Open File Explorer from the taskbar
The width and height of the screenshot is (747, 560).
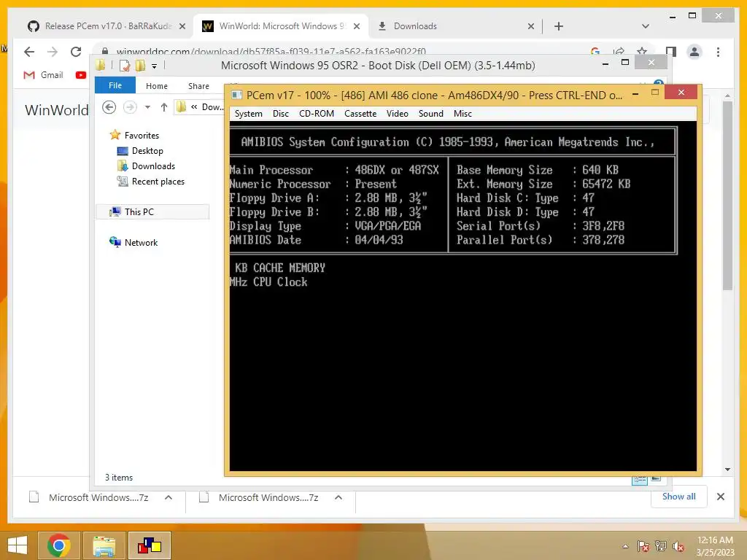click(x=104, y=545)
